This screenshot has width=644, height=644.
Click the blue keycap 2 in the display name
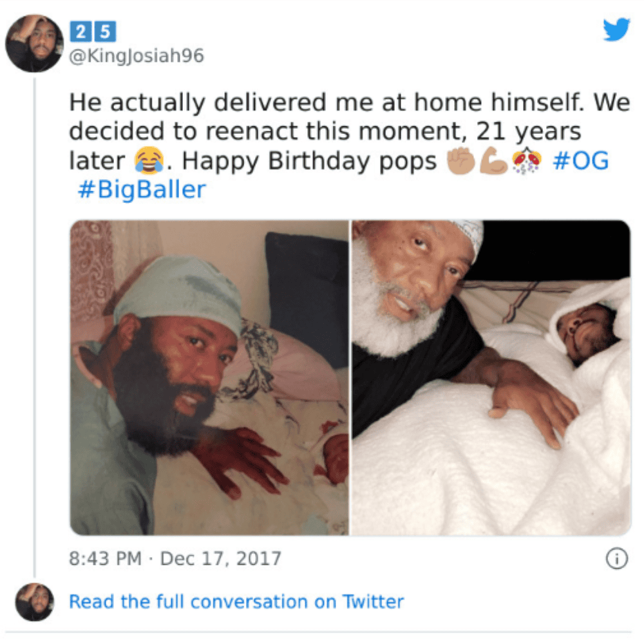click(81, 32)
